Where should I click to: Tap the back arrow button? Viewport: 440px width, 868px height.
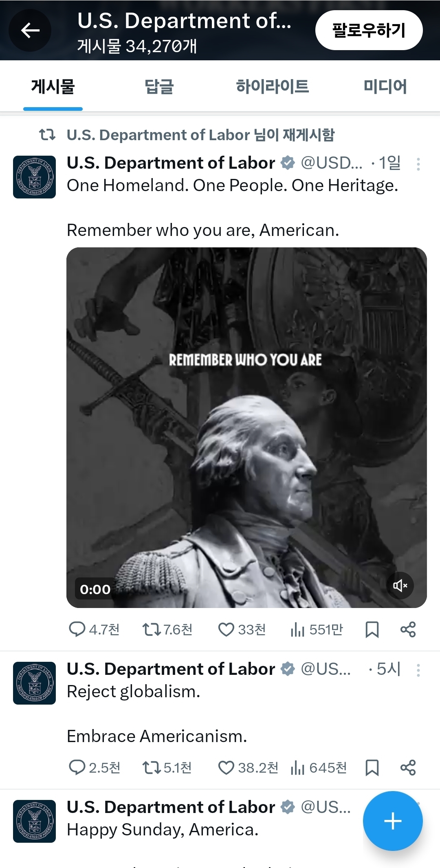point(30,31)
